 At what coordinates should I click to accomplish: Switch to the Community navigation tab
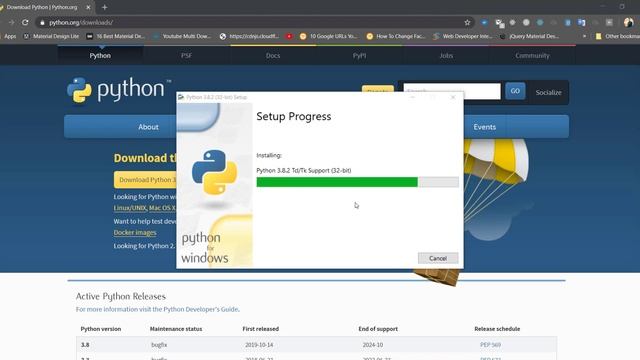tap(532, 56)
